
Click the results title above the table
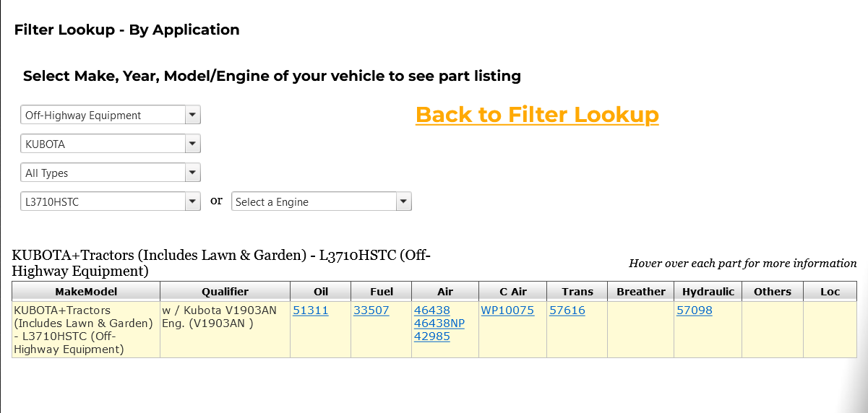(221, 263)
